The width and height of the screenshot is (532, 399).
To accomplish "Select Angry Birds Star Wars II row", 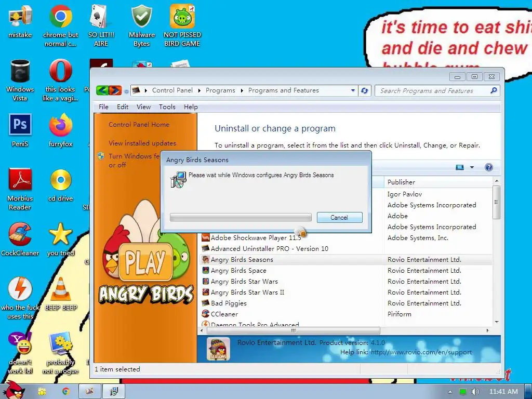I will click(346, 292).
